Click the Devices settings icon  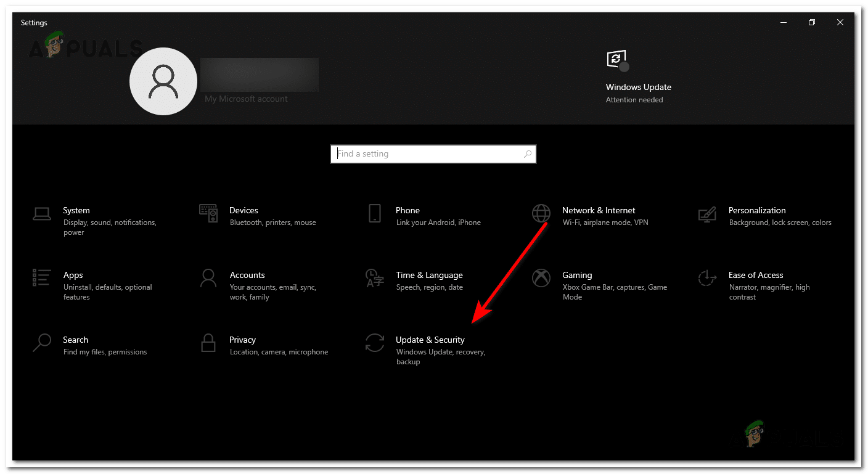pos(208,213)
